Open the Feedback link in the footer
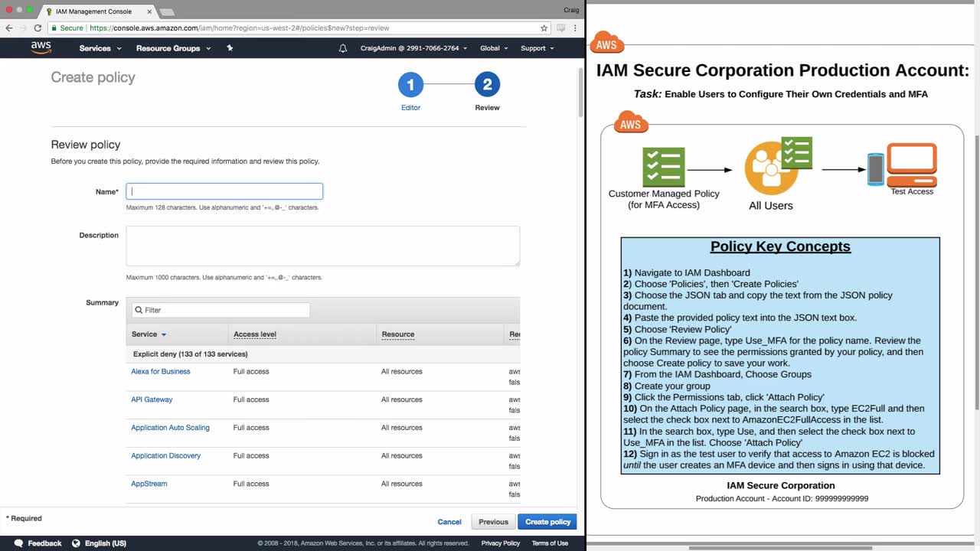The image size is (980, 551). (44, 543)
